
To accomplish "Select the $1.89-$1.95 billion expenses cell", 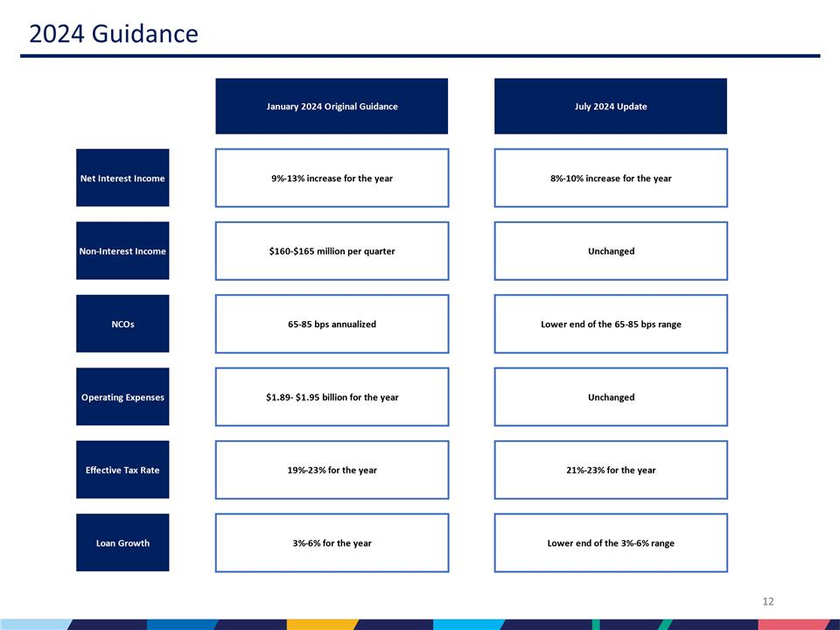I will tap(332, 396).
